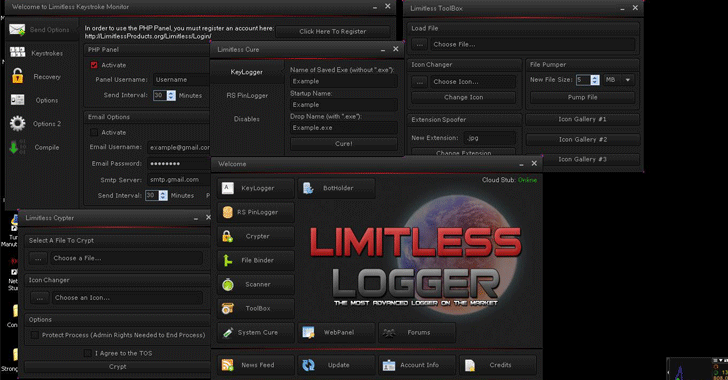
Task: Click the Pump File button
Action: pyautogui.click(x=582, y=97)
